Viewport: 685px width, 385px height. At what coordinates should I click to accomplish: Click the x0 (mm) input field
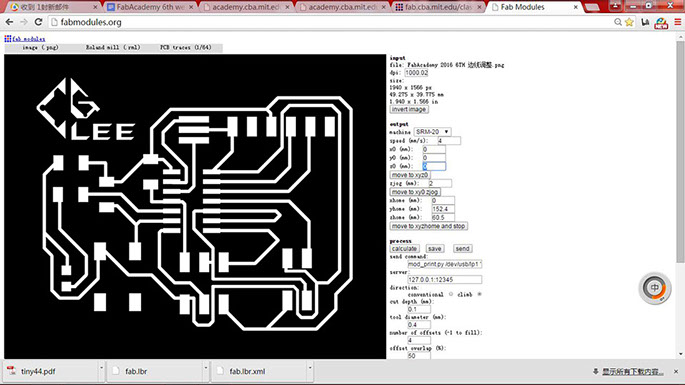click(433, 149)
